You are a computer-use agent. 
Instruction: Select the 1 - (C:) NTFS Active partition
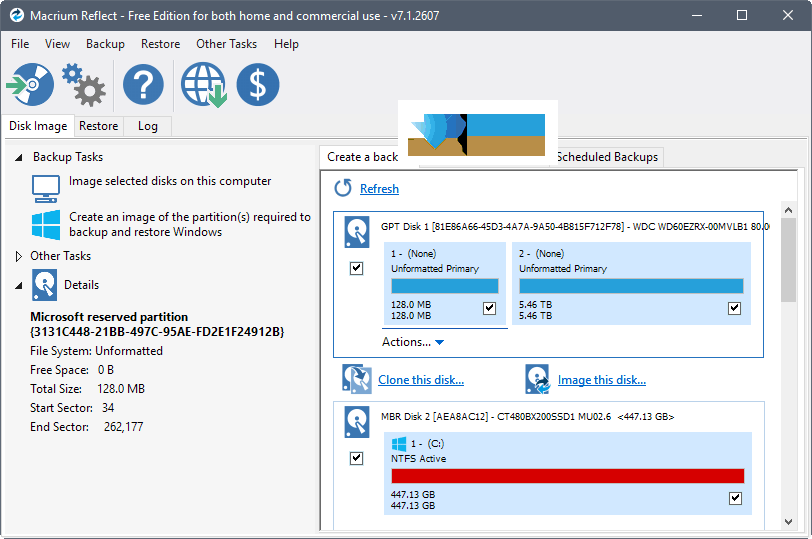coord(568,474)
